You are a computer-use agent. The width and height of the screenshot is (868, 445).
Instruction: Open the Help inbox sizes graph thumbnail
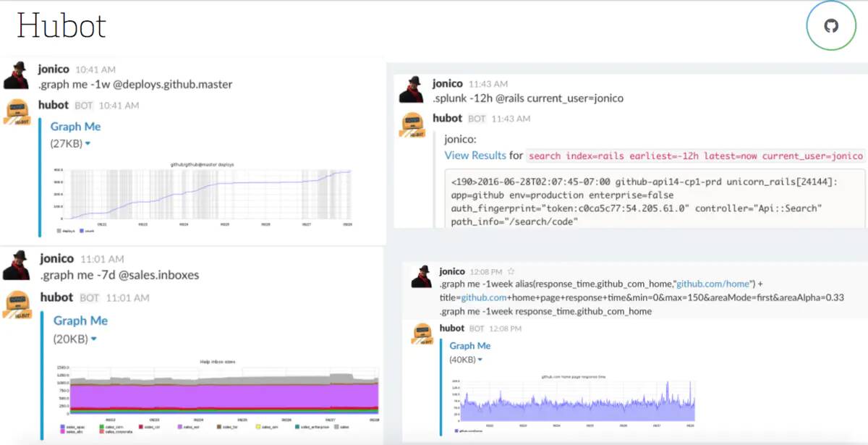pyautogui.click(x=218, y=395)
